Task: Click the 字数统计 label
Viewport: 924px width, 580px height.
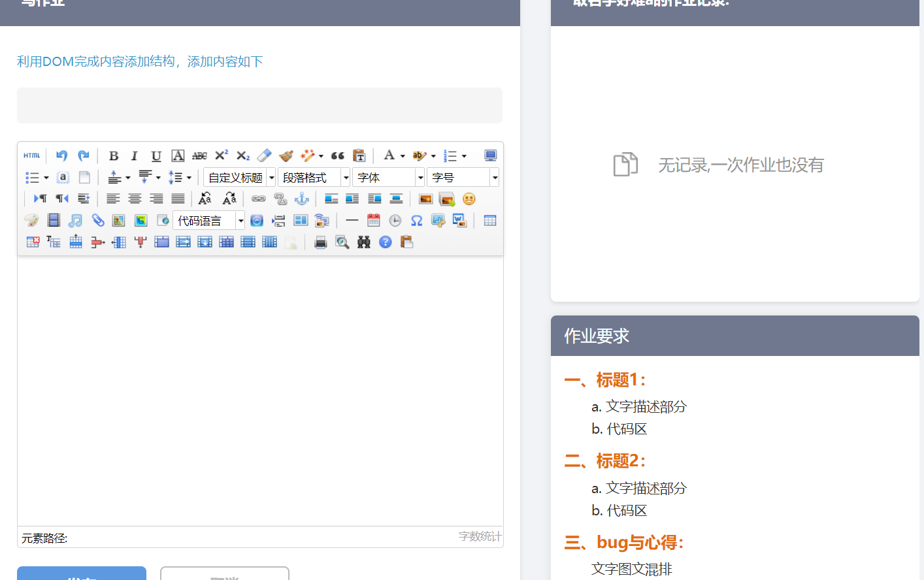Action: tap(480, 536)
